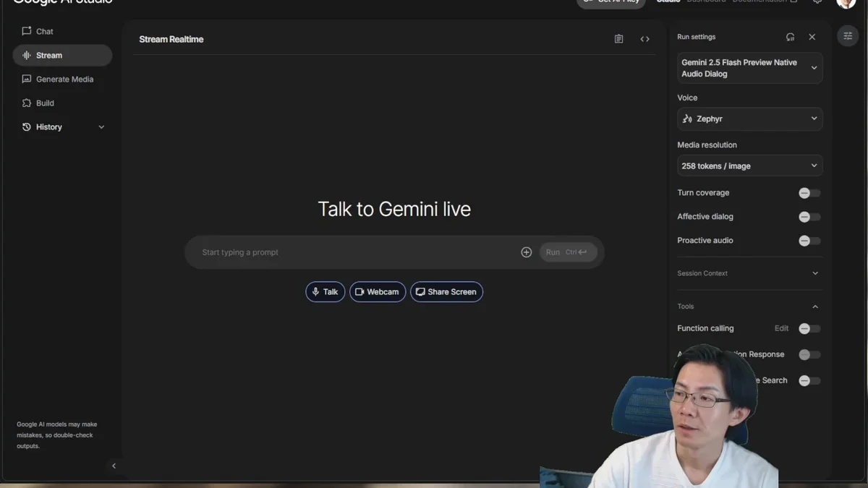
Task: Click the Run settings label
Action: 696,37
